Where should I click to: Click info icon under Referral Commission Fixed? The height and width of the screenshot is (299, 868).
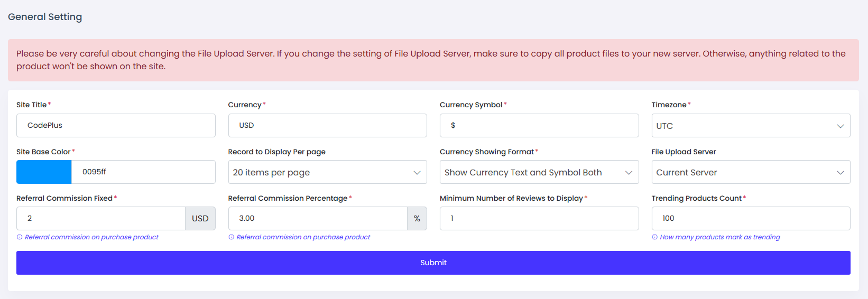[x=20, y=237]
